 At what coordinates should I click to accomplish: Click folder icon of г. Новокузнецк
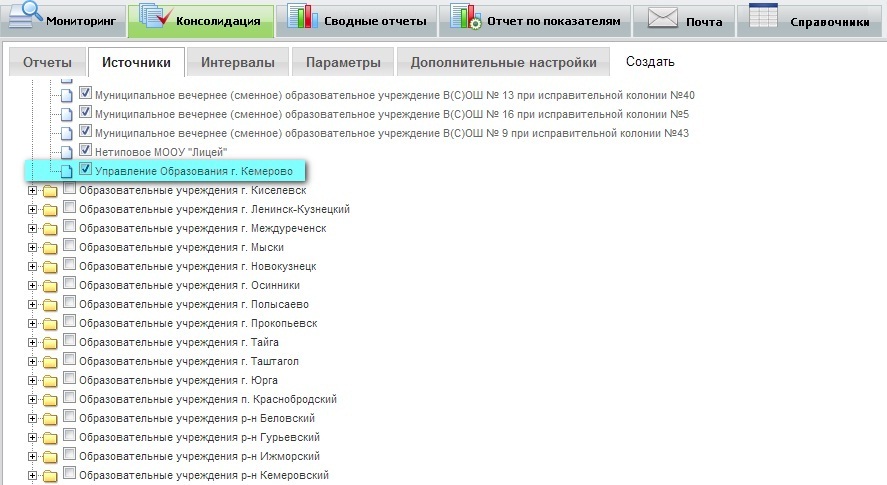(50, 267)
